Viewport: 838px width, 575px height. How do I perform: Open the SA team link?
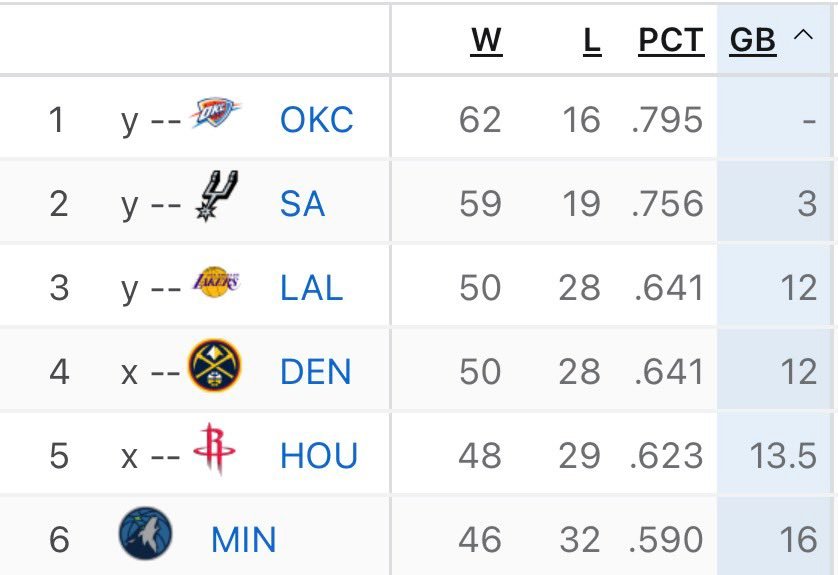[302, 204]
